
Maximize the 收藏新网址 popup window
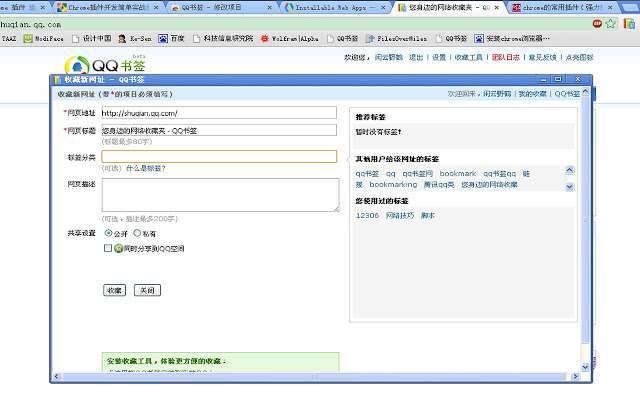pos(558,79)
